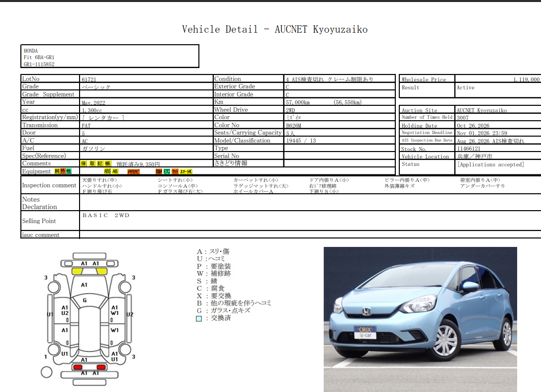
Task: Click the vehicle location 兵庫／神戸市
Action: pos(475,157)
